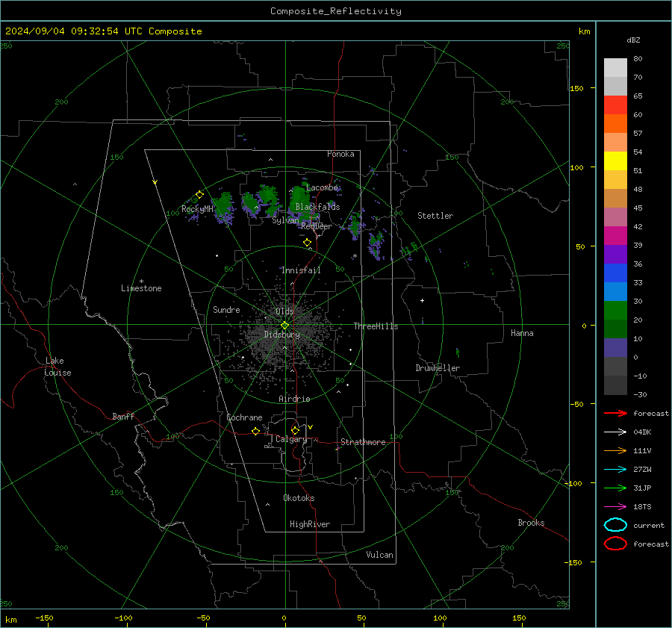This screenshot has width=672, height=628.
Task: Select the red 'forecast' ellipse icon
Action: tap(615, 544)
